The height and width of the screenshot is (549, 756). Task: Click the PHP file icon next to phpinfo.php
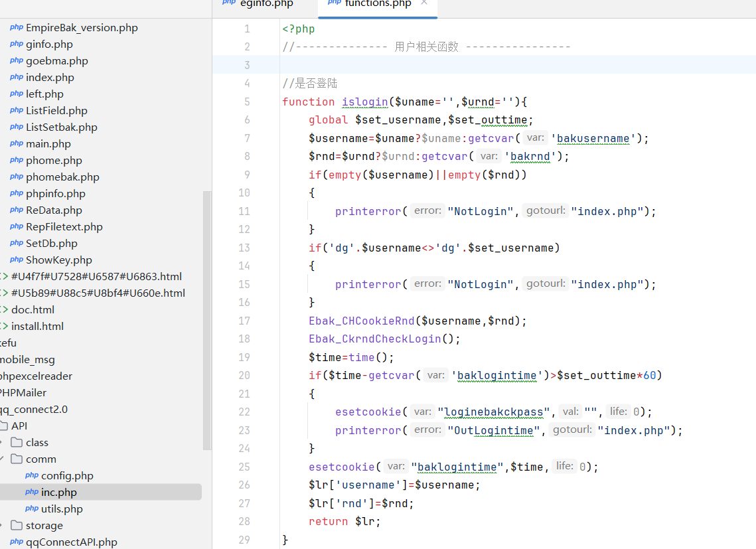pyautogui.click(x=17, y=194)
